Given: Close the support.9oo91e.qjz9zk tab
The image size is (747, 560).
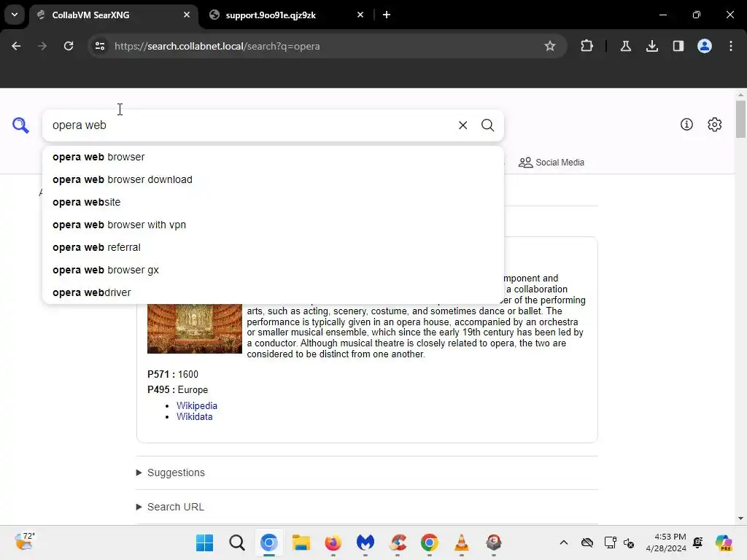Looking at the screenshot, I should (x=360, y=15).
